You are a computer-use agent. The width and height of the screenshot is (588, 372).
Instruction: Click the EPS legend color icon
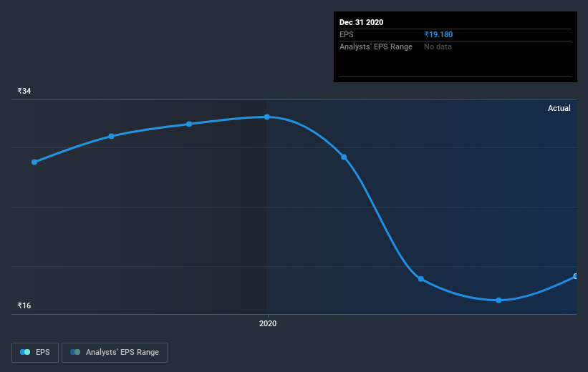(x=25, y=352)
